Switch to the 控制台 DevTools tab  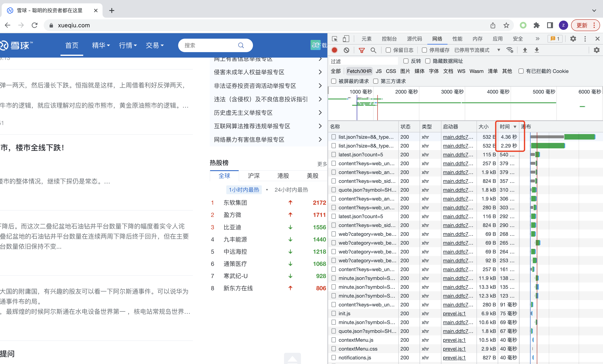[389, 39]
